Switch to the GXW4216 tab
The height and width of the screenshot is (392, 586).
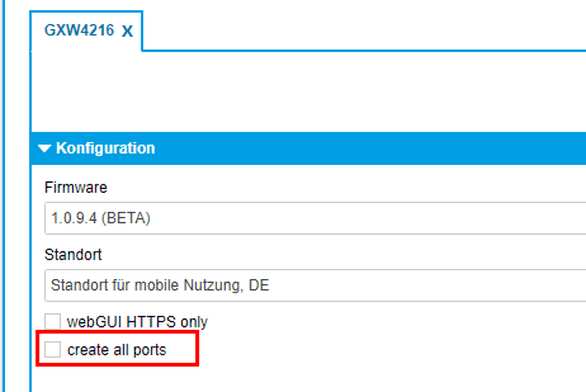[79, 30]
